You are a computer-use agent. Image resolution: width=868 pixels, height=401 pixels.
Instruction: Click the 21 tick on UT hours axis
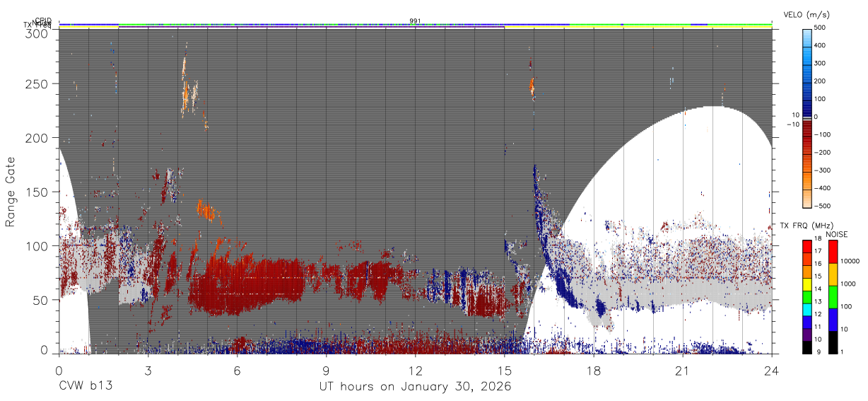coord(683,370)
